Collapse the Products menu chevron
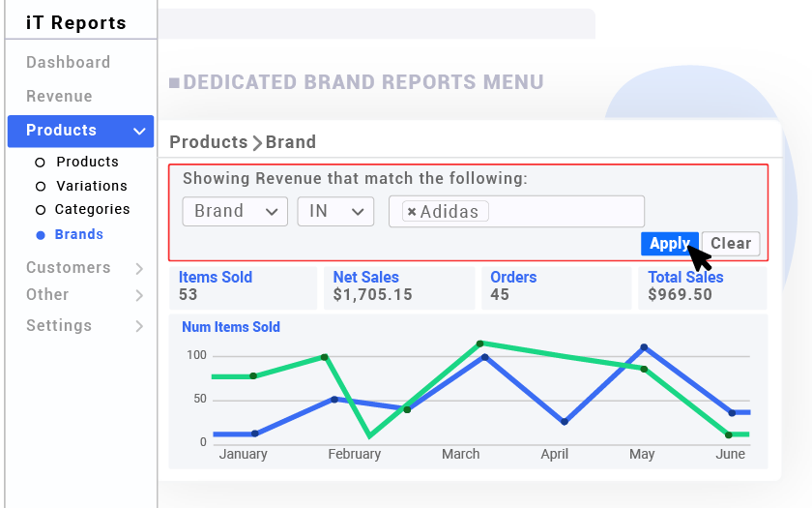The image size is (812, 508). pyautogui.click(x=140, y=131)
